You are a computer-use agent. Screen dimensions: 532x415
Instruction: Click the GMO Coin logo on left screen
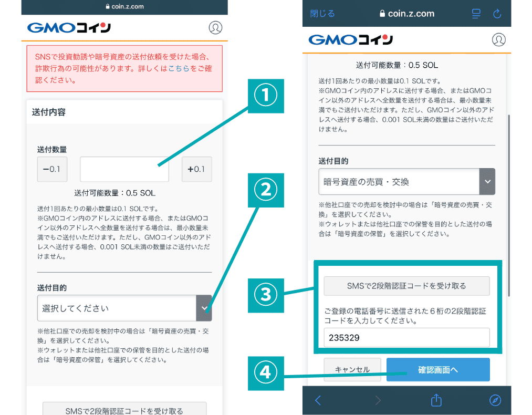click(x=69, y=28)
